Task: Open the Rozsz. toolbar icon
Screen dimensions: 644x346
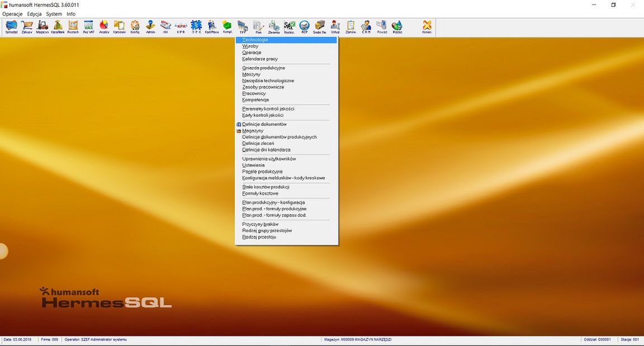Action: pos(397,27)
